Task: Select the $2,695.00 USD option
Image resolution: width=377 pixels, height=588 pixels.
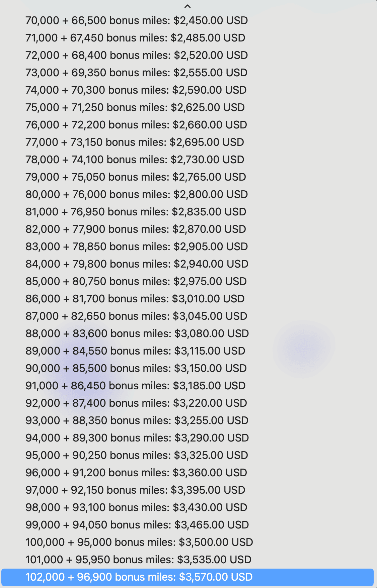Action: pyautogui.click(x=187, y=142)
